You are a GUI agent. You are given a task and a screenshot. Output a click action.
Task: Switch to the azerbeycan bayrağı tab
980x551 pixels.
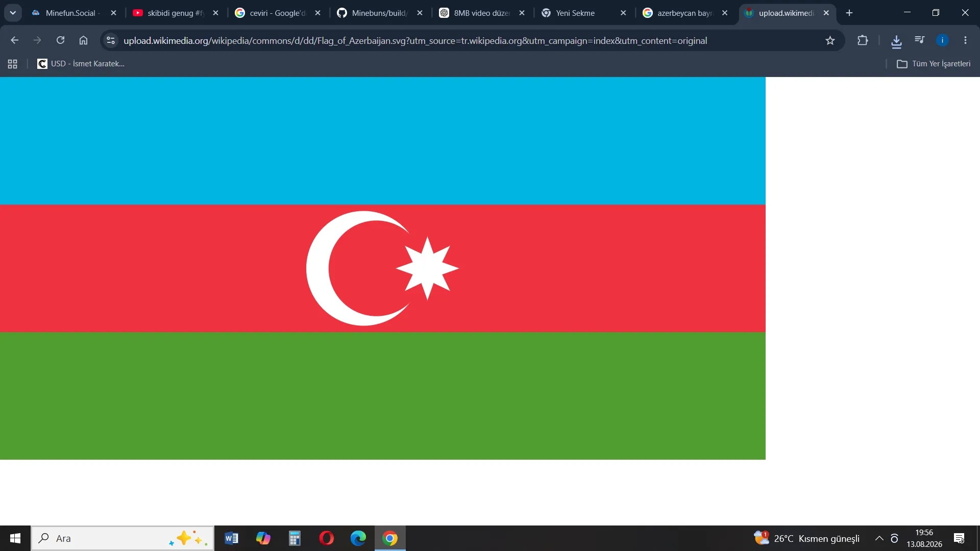[x=685, y=13]
